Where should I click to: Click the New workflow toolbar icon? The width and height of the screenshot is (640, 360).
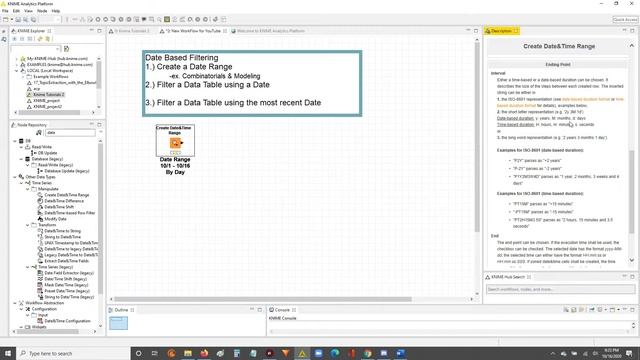pos(5,19)
